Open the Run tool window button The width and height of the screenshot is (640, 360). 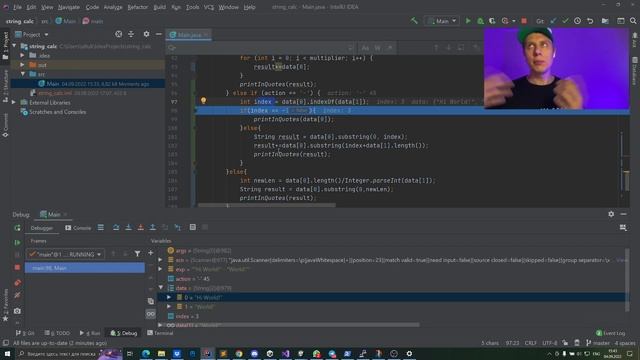[x=90, y=333]
